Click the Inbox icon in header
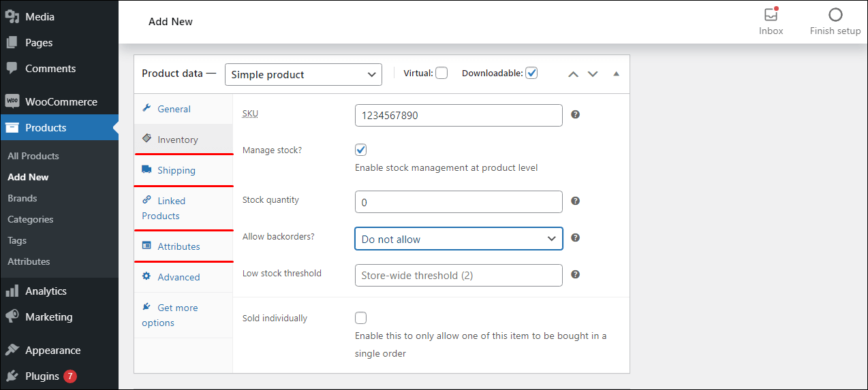Screen dimensions: 868x390 click(771, 15)
